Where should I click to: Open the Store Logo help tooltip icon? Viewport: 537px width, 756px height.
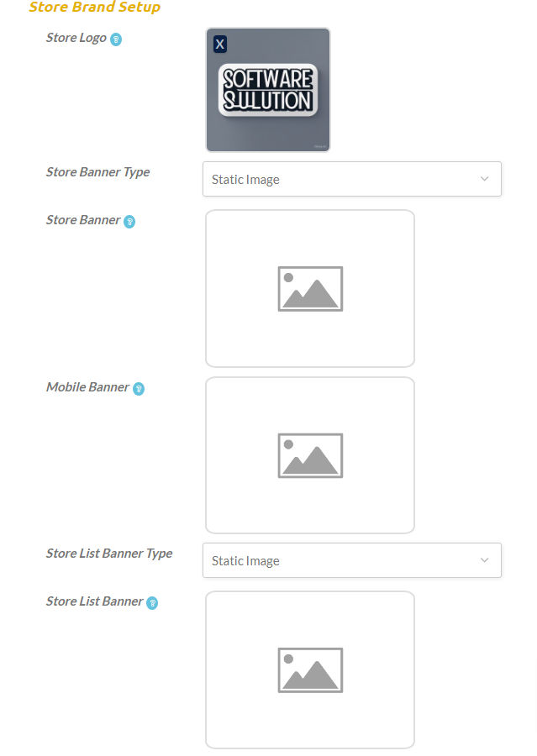(116, 39)
